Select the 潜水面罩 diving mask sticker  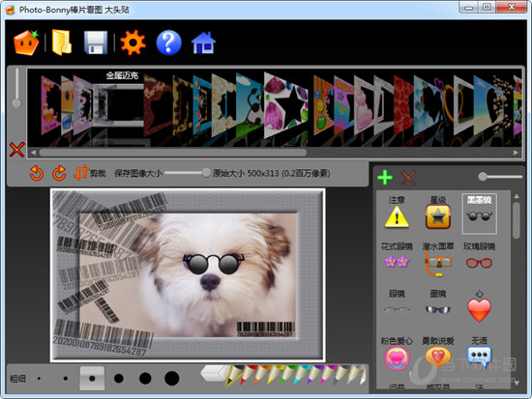click(438, 259)
